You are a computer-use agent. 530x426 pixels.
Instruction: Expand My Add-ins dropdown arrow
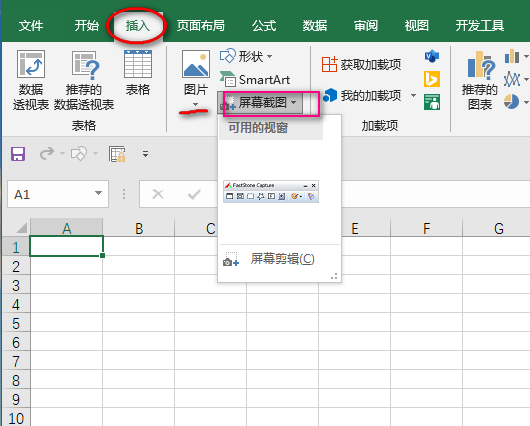413,96
